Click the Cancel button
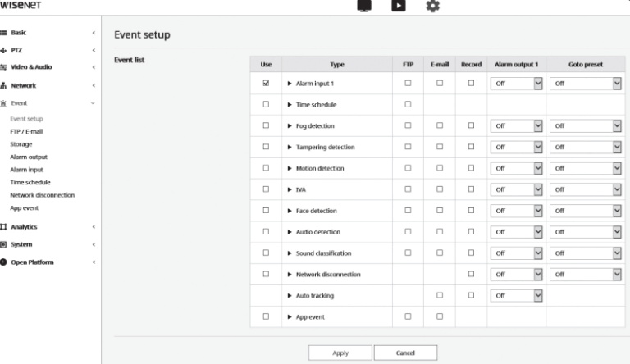 [405, 353]
